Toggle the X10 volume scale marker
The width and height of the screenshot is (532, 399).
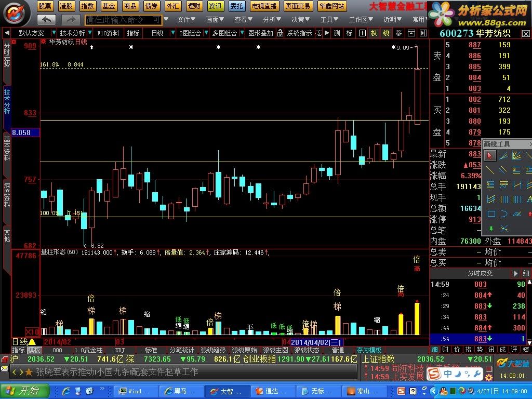pos(32,331)
